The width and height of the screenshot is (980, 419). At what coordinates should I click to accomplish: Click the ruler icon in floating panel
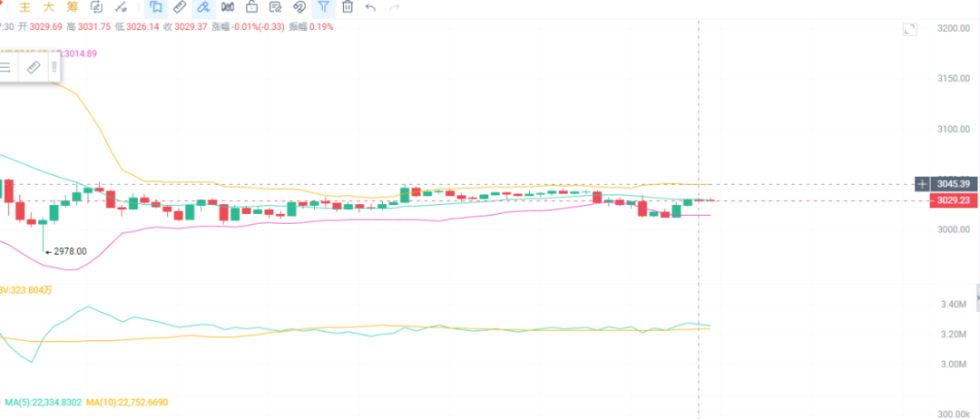(x=33, y=67)
